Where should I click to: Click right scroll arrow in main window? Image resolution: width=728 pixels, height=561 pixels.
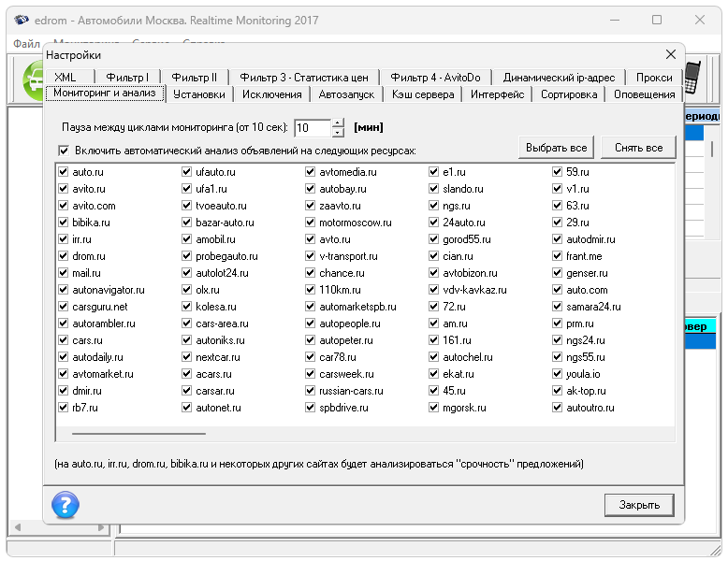pyautogui.click(x=101, y=527)
